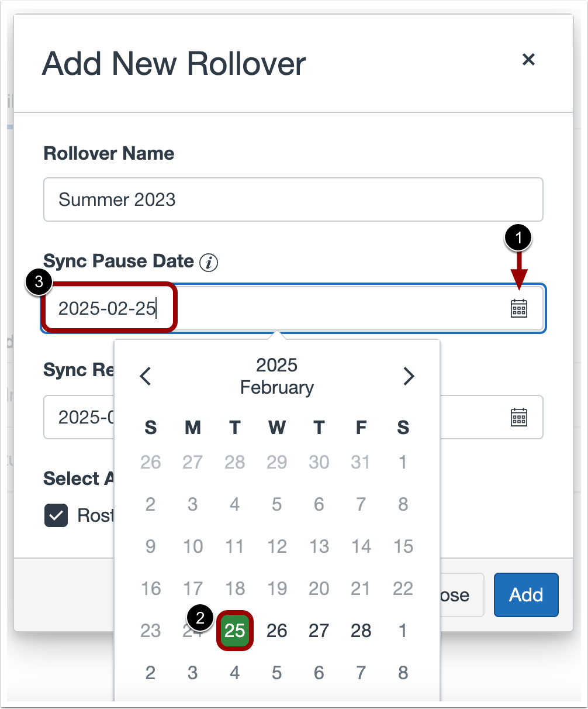Focus the Rollover Name text field

(x=292, y=199)
